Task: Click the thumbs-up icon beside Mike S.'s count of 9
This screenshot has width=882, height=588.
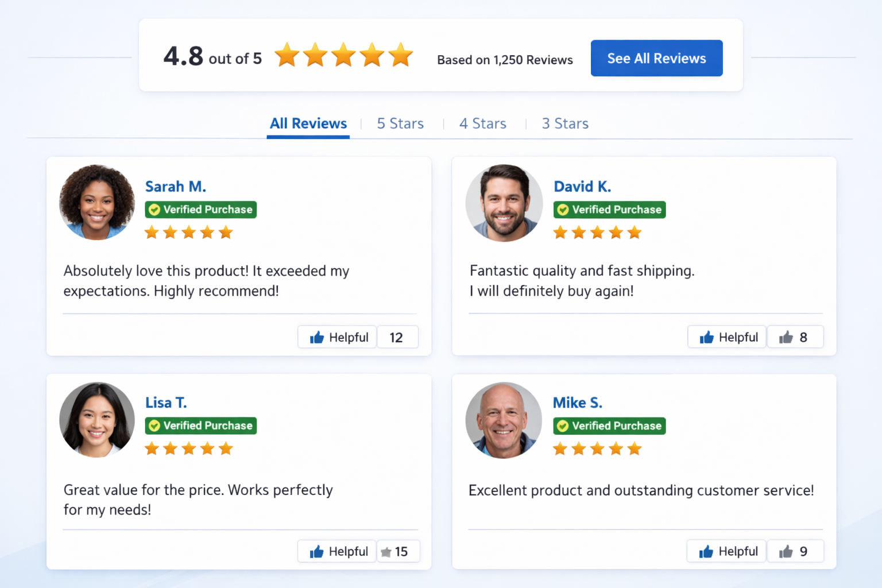Action: click(786, 551)
